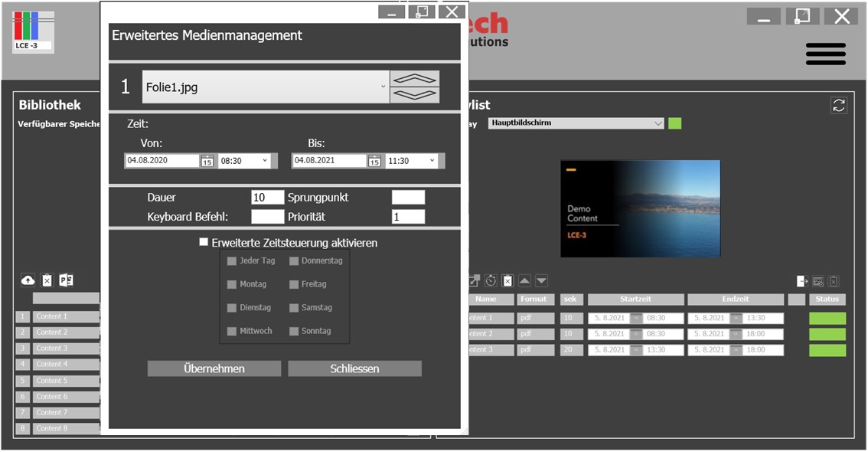Click the clipboard delete icon next to the stopwatch

pyautogui.click(x=507, y=280)
